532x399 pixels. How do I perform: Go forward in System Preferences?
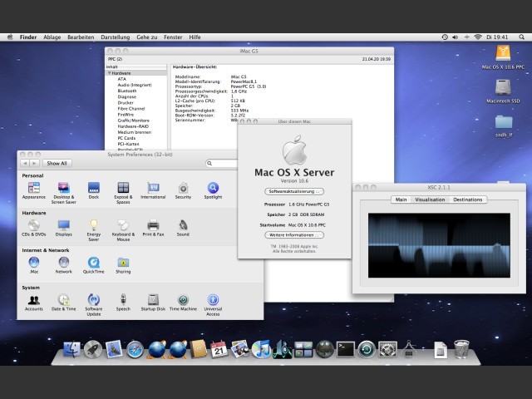35,163
